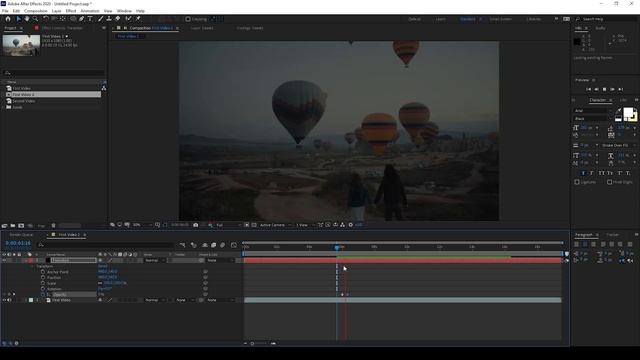
Task: Click the Standard workspace button
Action: tap(467, 19)
